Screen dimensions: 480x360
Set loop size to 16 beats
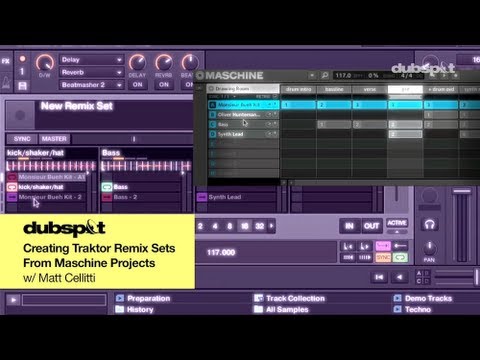(244, 226)
